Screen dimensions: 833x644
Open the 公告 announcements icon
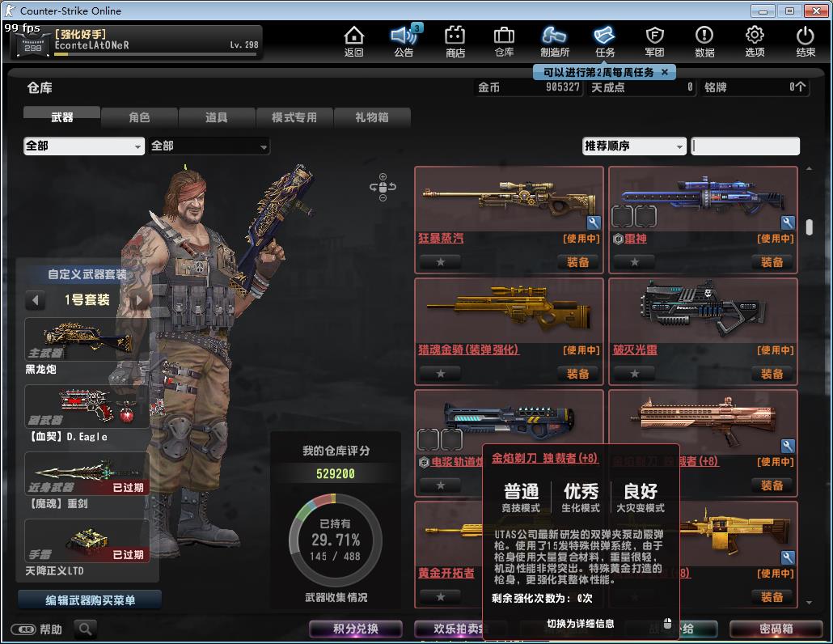(x=404, y=41)
